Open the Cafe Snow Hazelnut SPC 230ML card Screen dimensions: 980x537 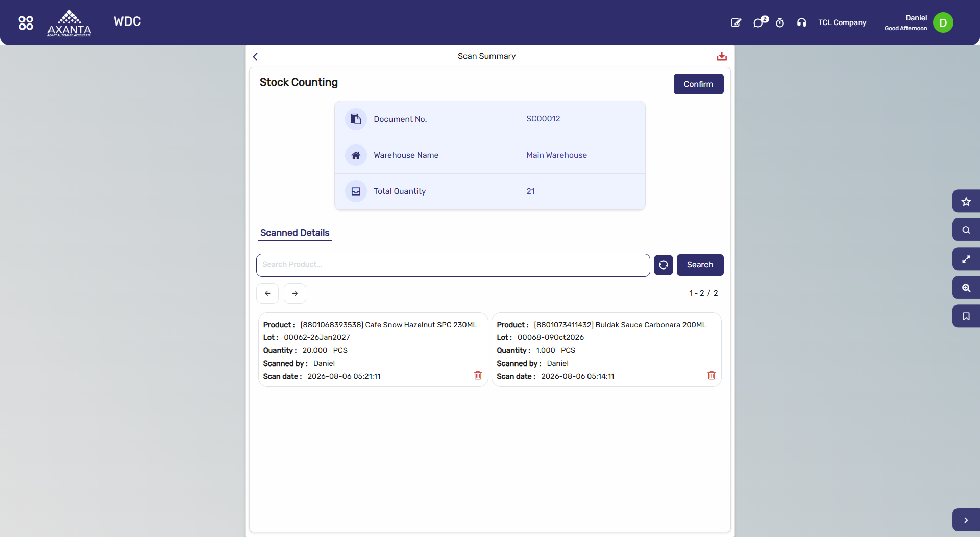tap(373, 350)
